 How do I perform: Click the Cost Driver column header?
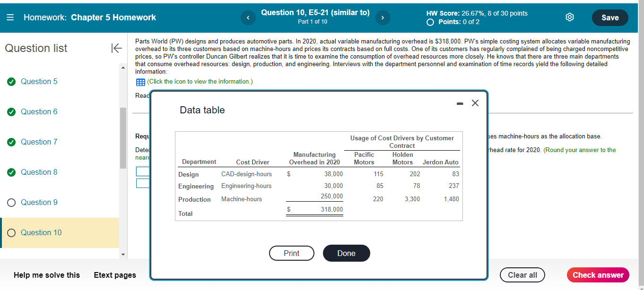pyautogui.click(x=252, y=162)
